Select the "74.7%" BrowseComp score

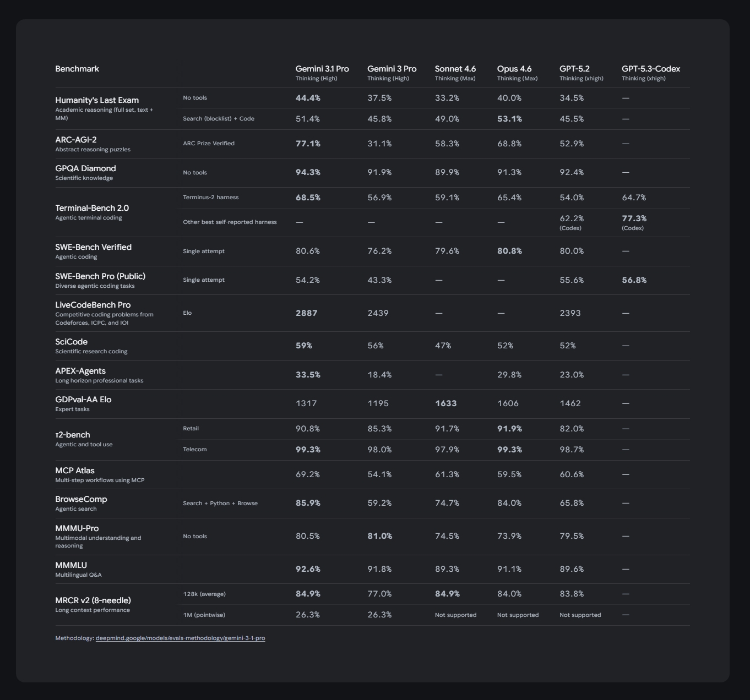(447, 503)
